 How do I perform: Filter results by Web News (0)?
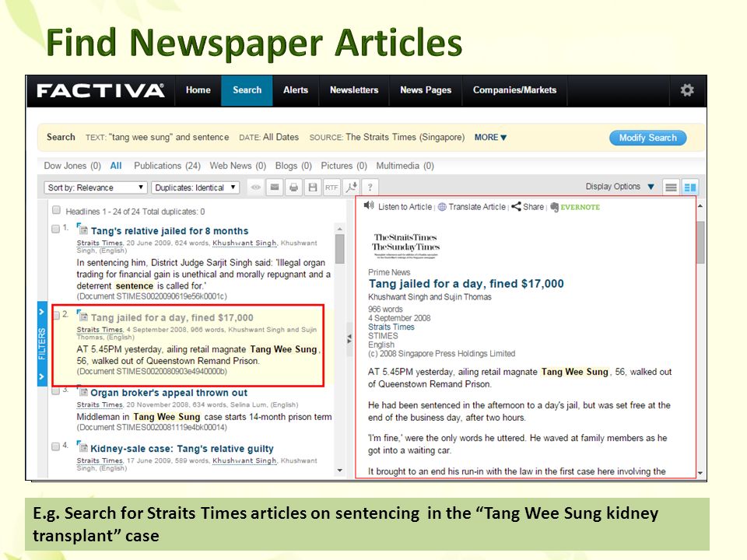pos(238,166)
